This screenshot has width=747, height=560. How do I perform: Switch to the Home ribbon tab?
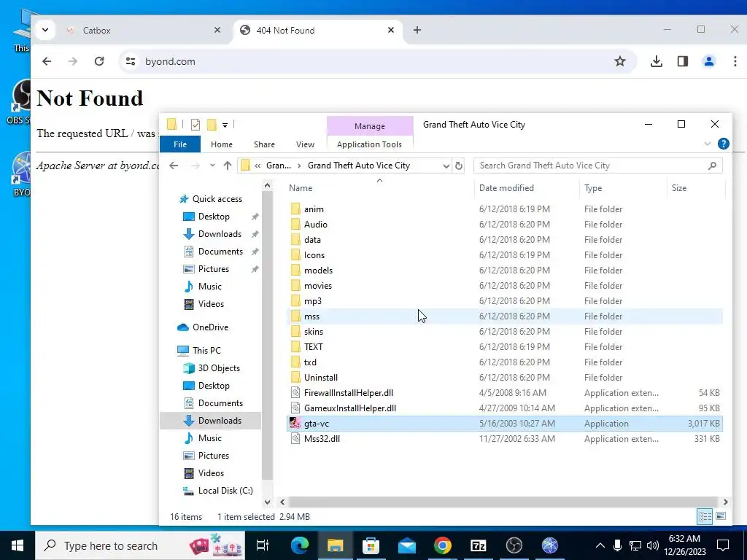tap(222, 144)
